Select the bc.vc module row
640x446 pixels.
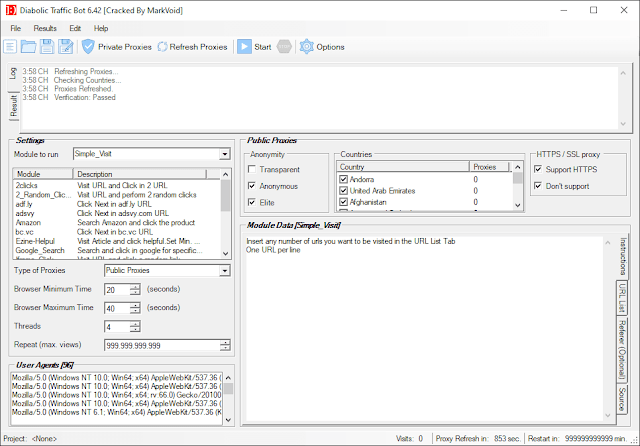click(x=117, y=232)
